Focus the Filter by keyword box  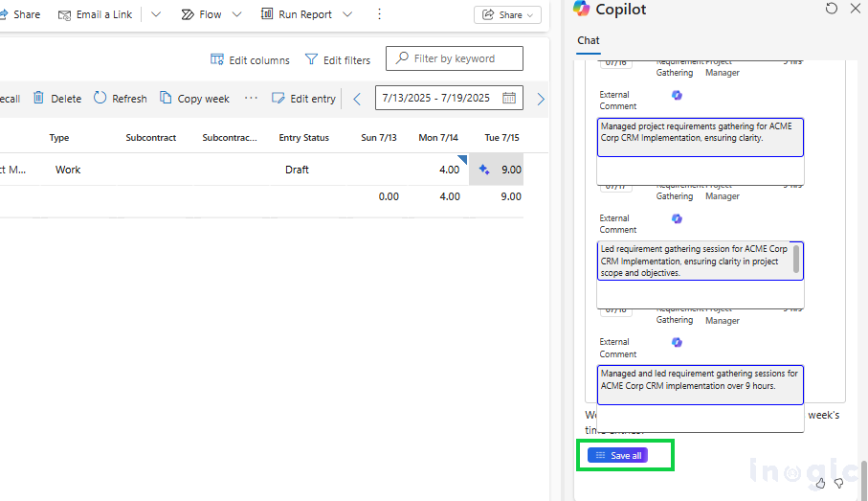455,58
